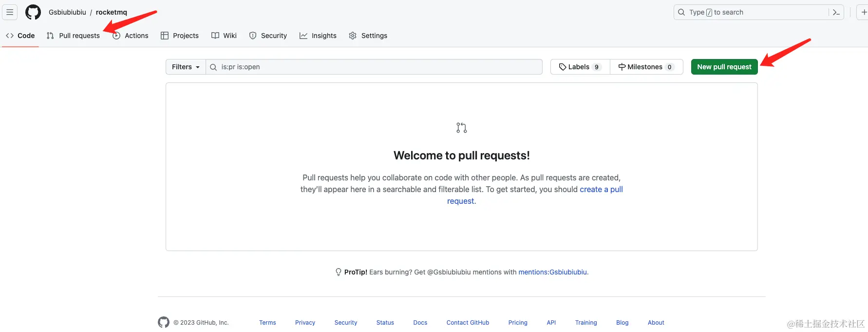Click the rocketmq repository name link
The height and width of the screenshot is (332, 868).
pos(111,12)
